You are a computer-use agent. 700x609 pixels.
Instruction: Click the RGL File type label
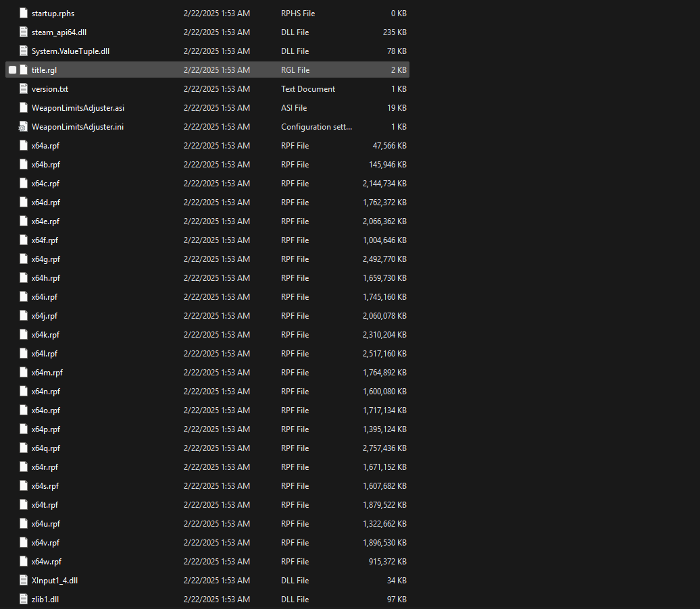295,70
